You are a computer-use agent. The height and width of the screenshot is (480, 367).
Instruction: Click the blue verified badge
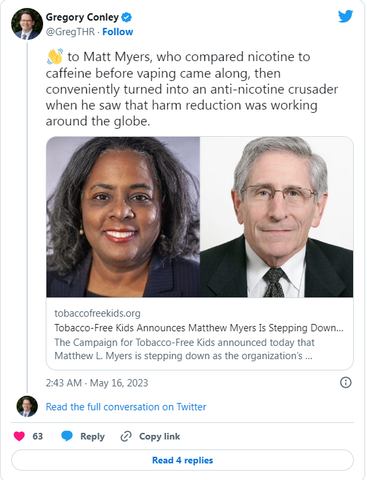point(126,17)
